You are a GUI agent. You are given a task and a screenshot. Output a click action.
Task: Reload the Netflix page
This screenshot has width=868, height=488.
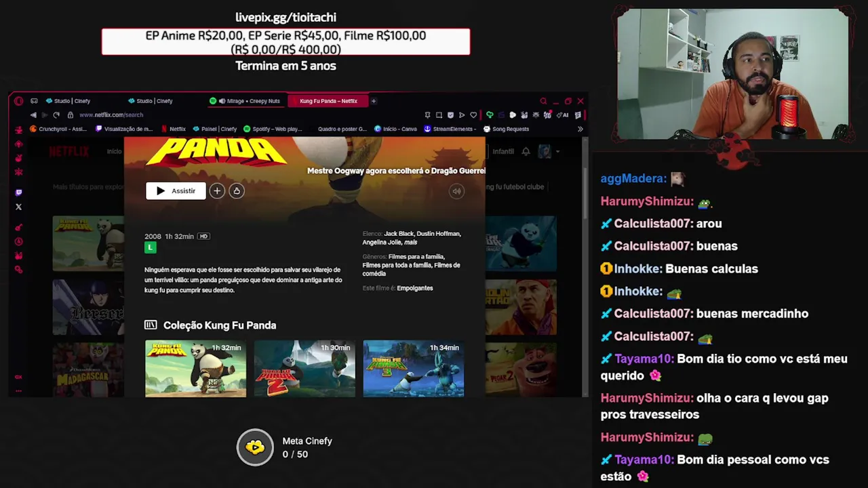point(56,115)
